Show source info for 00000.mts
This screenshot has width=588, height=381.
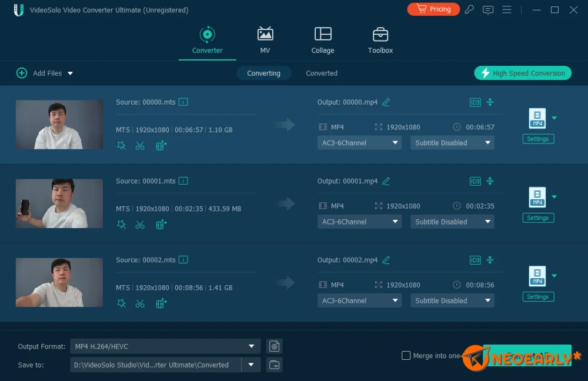[183, 102]
